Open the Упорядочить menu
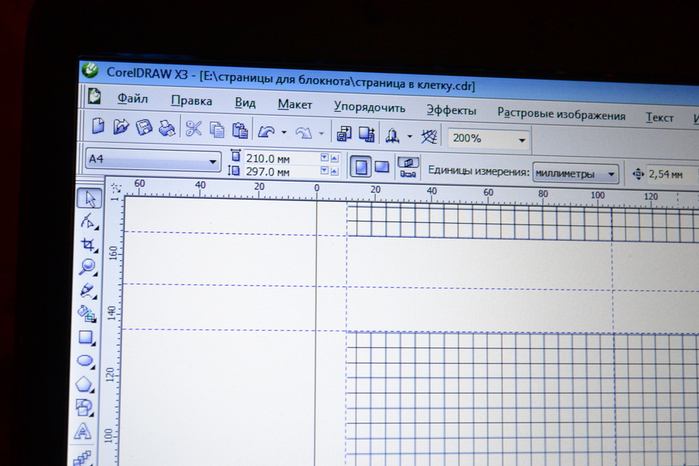Image resolution: width=699 pixels, height=466 pixels. 369,107
